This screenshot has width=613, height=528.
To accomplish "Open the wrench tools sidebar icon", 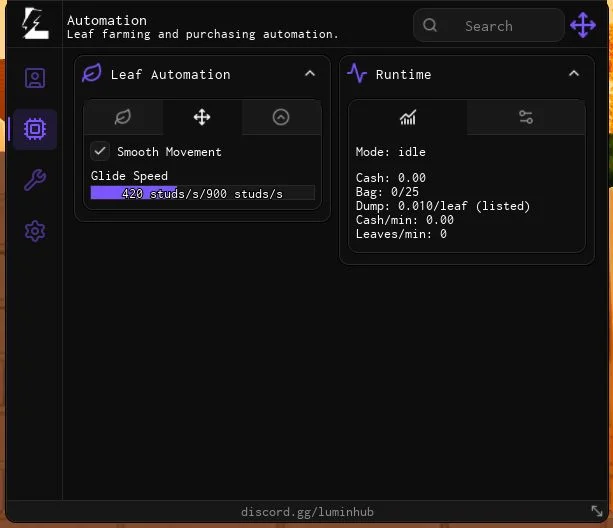I will pos(35,180).
